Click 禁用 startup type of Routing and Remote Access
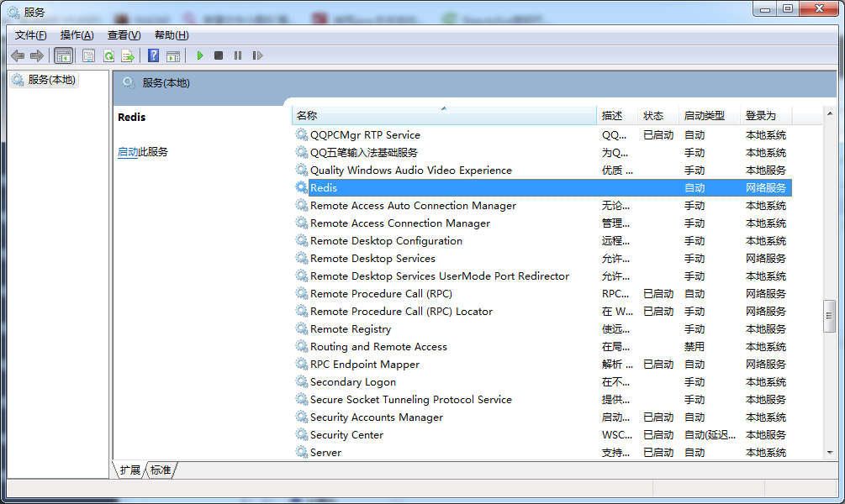 (694, 347)
